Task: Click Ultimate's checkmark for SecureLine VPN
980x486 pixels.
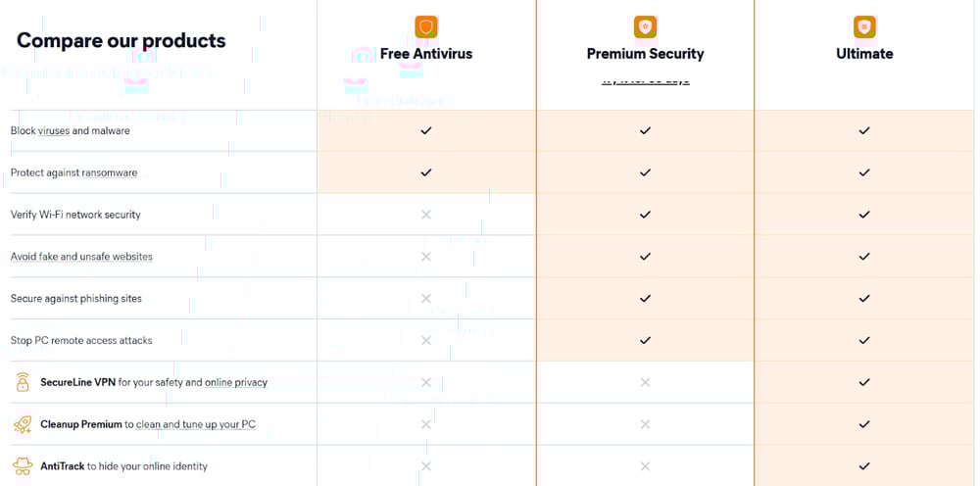Action: tap(864, 382)
